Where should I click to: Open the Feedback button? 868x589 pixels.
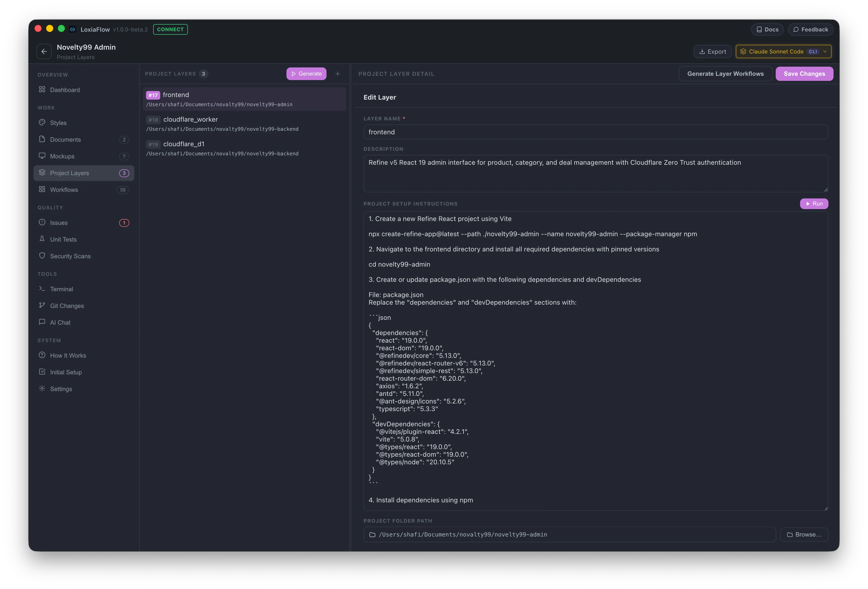pyautogui.click(x=810, y=29)
